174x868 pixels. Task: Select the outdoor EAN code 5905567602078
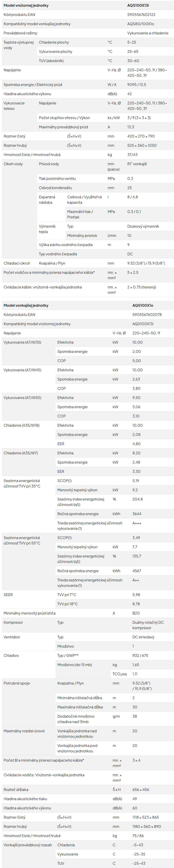(x=147, y=314)
